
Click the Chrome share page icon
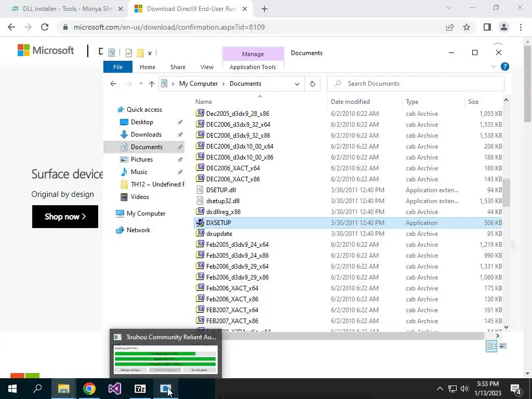pos(450,27)
